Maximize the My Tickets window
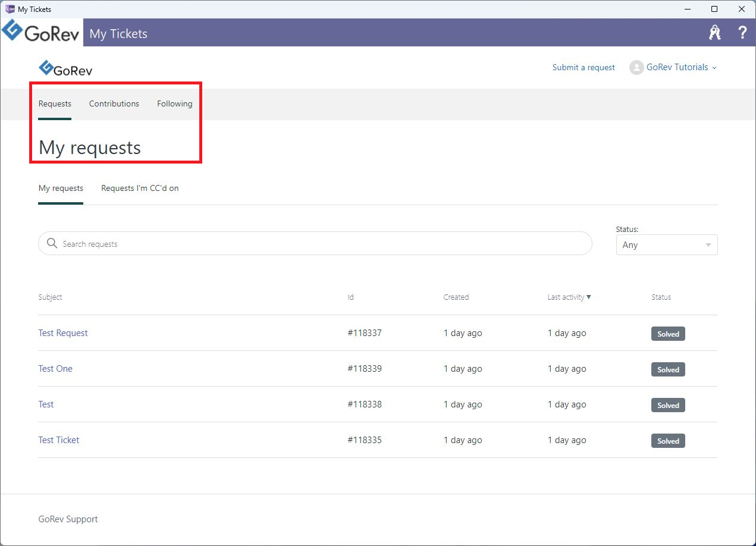 [714, 9]
